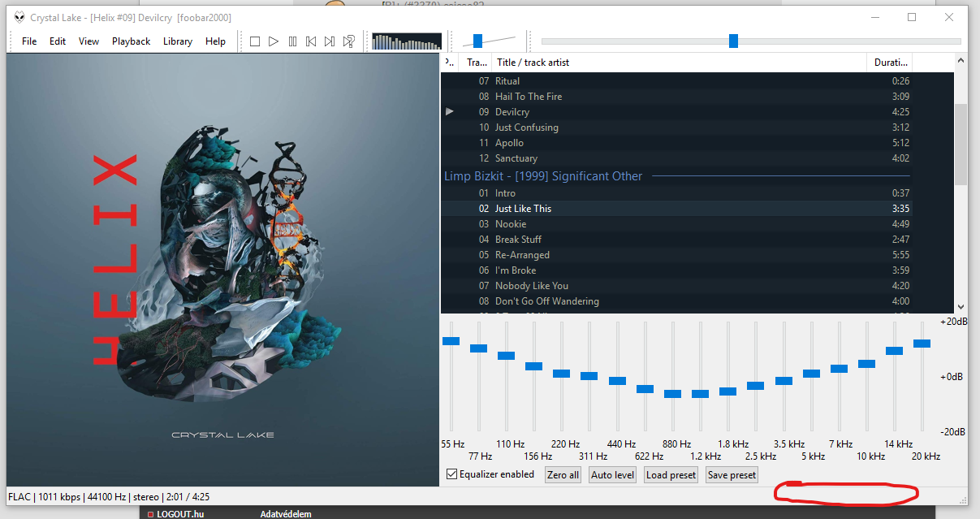Sort by the Title / track artist column

[680, 63]
